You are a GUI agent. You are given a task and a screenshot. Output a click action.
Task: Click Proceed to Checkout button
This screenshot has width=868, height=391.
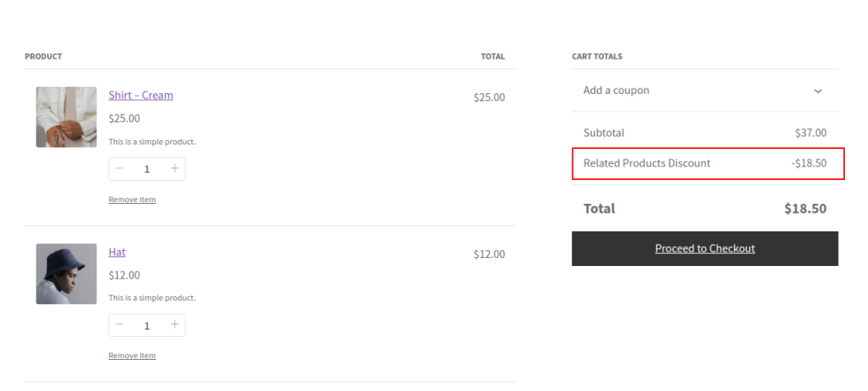point(704,248)
